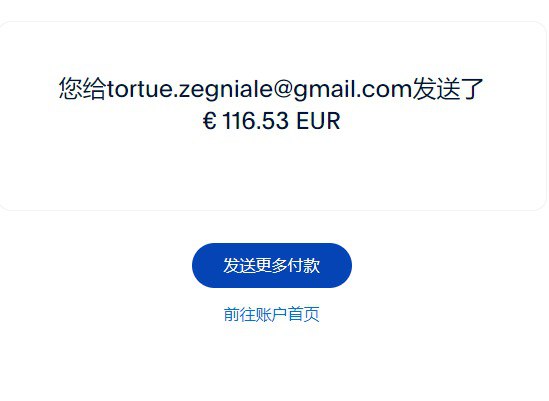Open the 前往账户首页 link

pyautogui.click(x=272, y=314)
